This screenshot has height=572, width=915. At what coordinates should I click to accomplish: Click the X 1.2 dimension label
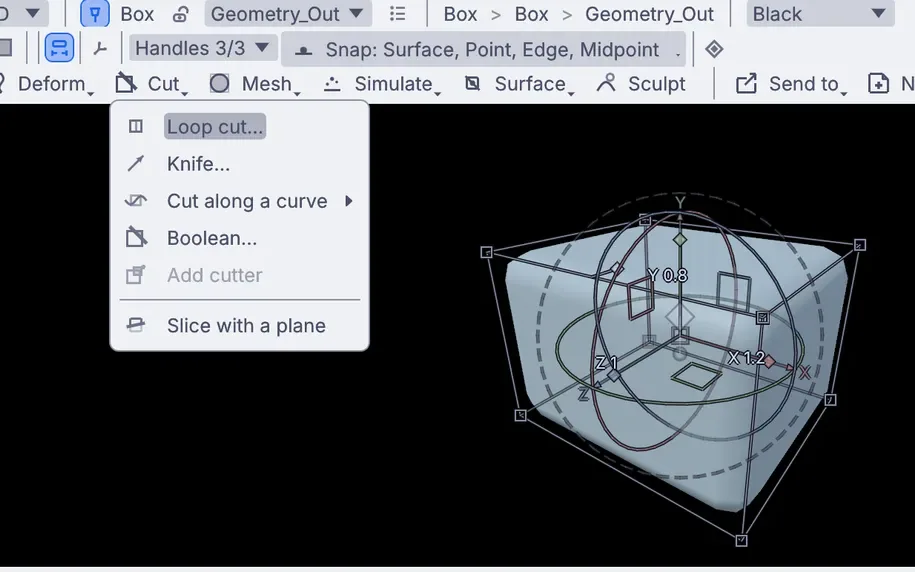746,358
